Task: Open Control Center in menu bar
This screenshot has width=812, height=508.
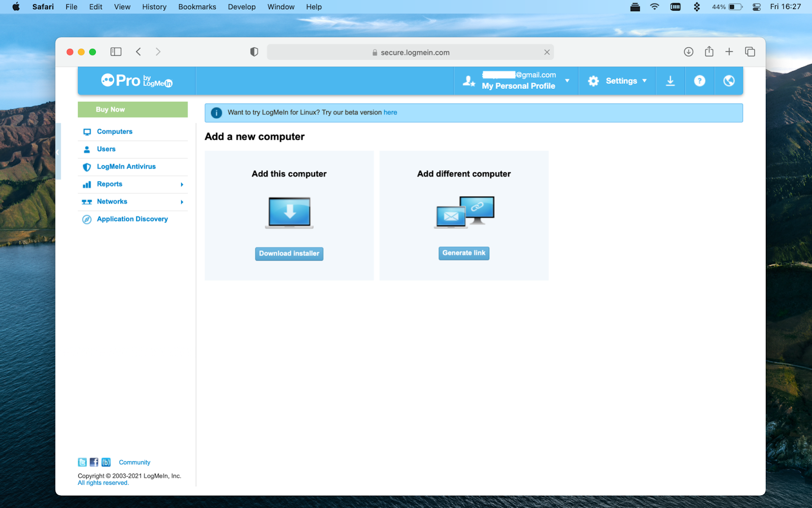Action: (756, 7)
